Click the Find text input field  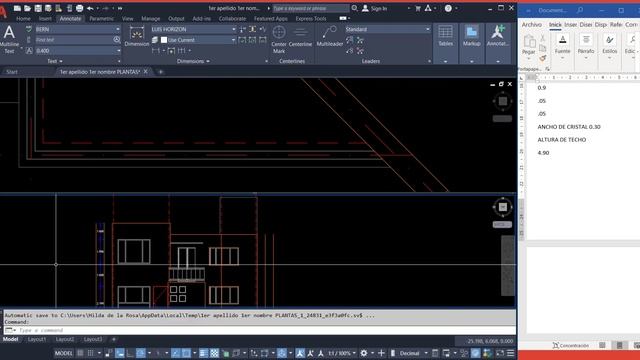[73, 40]
